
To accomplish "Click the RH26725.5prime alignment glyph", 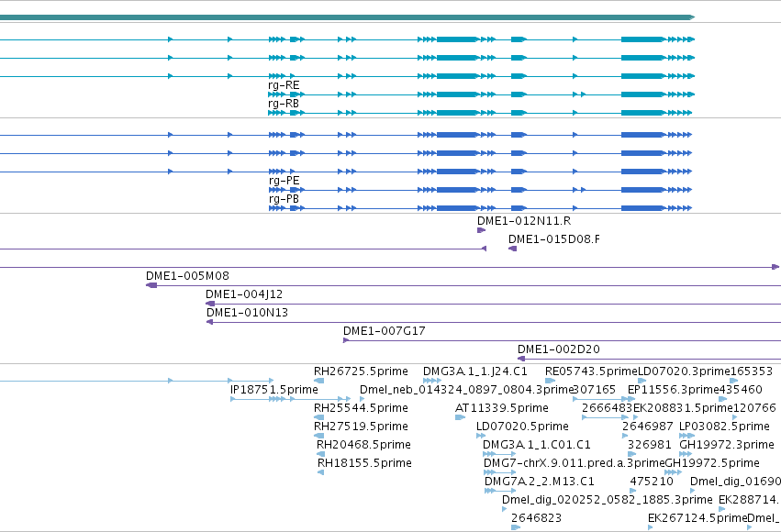I will (x=318, y=381).
